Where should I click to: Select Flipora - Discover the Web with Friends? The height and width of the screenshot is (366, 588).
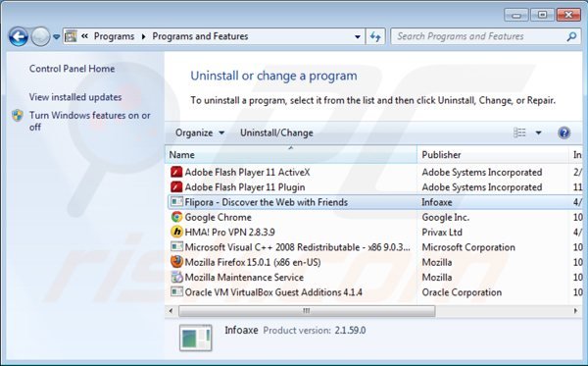tap(267, 202)
